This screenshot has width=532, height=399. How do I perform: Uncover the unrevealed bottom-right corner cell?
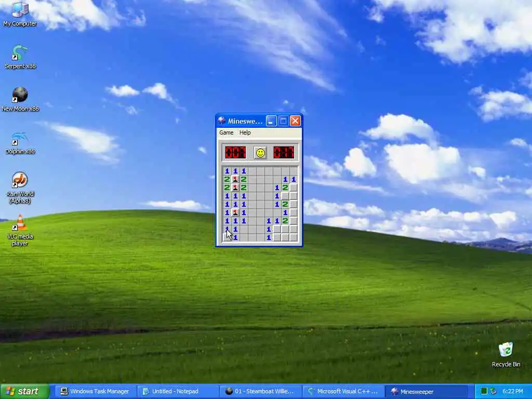[x=294, y=237]
